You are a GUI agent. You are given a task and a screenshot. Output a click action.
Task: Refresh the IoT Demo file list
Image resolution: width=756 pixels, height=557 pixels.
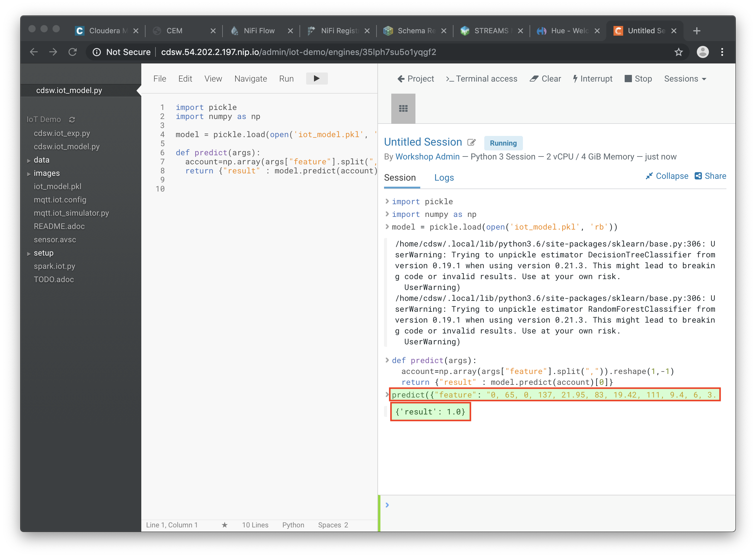tap(72, 120)
